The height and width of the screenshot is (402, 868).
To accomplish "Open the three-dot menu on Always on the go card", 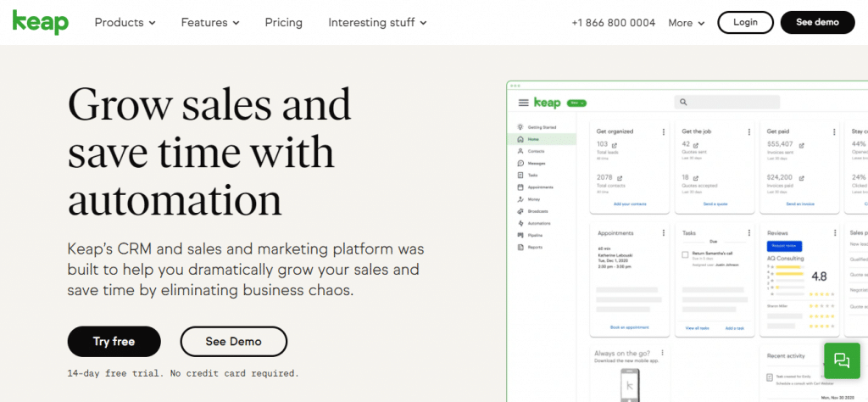I will pyautogui.click(x=662, y=353).
